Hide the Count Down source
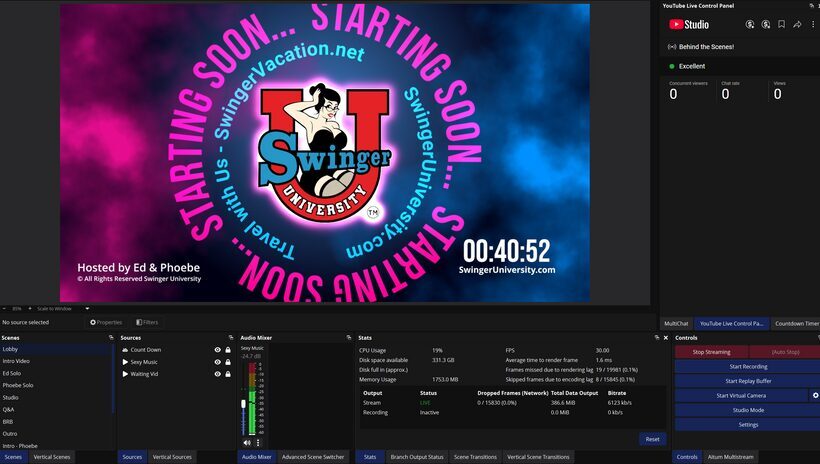 (218, 349)
